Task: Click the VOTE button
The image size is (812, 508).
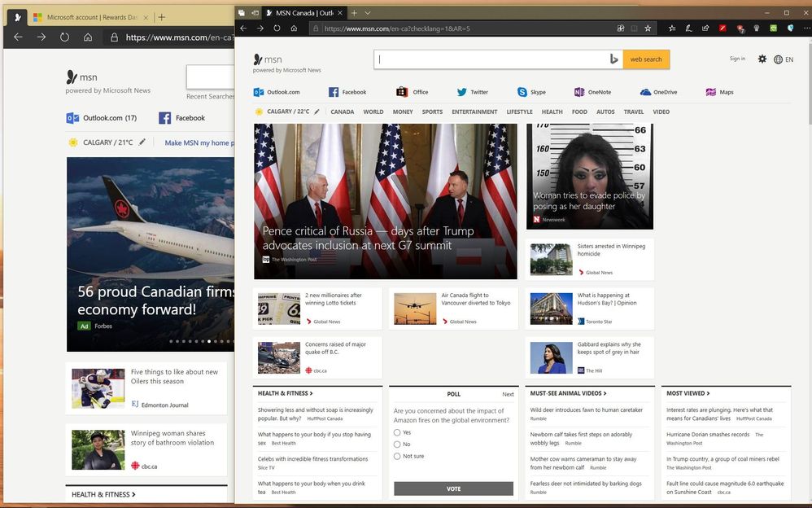Action: click(x=454, y=488)
